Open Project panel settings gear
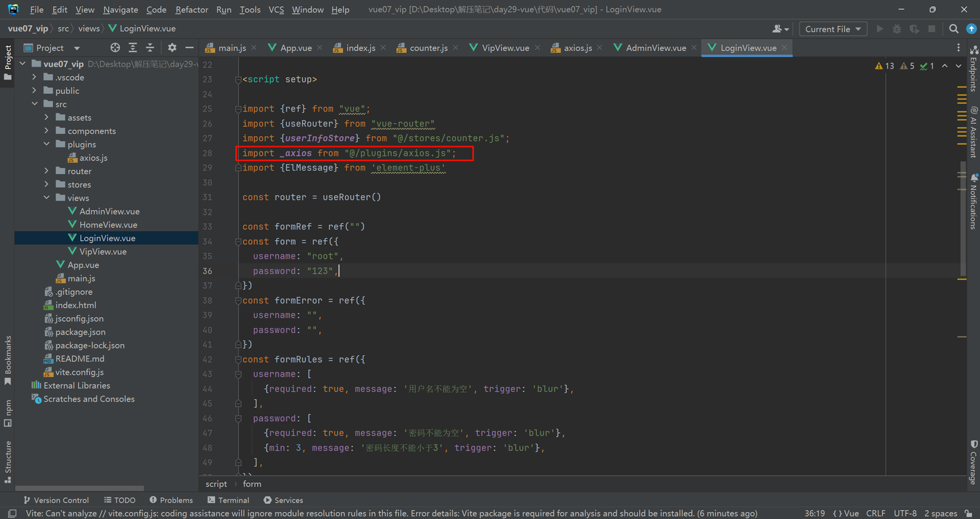Viewport: 980px width, 519px height. point(172,48)
